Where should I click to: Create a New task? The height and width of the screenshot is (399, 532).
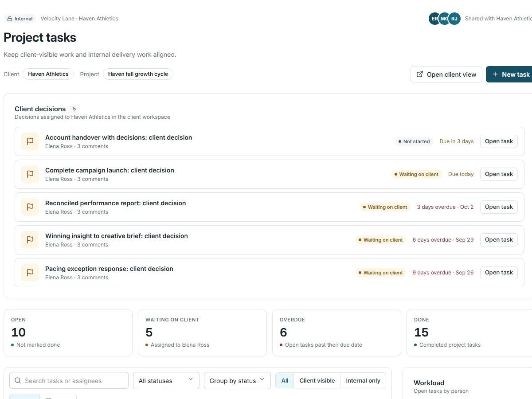click(x=510, y=74)
